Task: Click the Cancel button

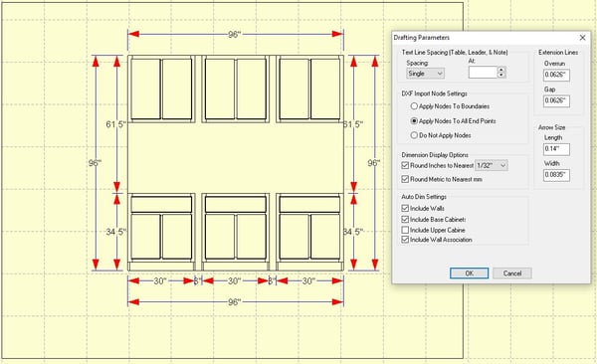Action: (512, 273)
